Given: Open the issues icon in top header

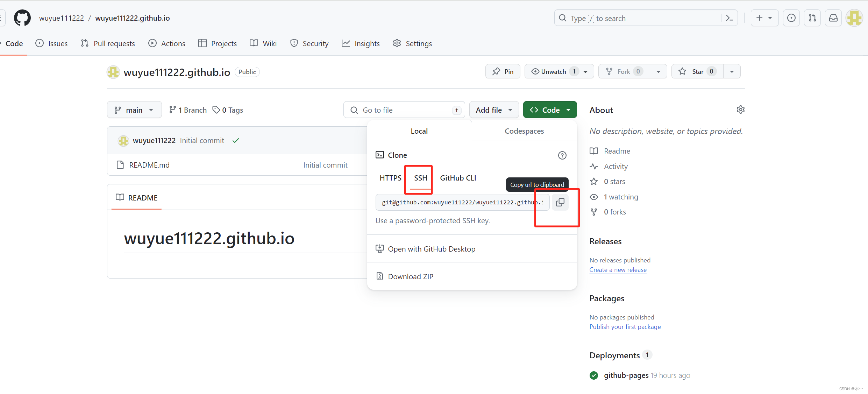Looking at the screenshot, I should 791,18.
